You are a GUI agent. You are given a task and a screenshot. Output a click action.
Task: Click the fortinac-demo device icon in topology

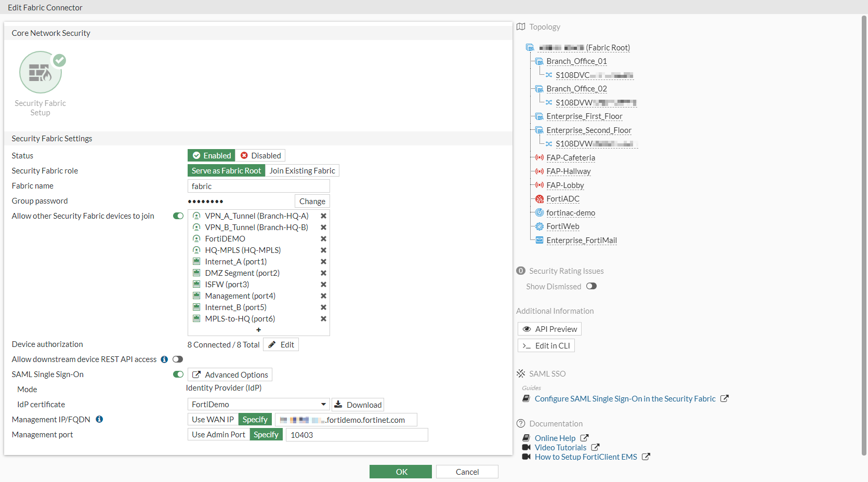click(540, 212)
